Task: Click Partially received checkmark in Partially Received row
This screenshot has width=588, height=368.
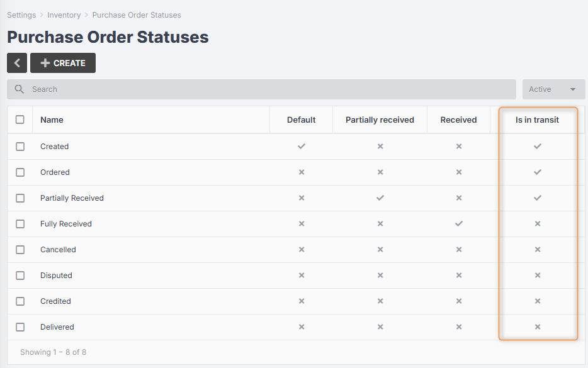Action: tap(380, 198)
